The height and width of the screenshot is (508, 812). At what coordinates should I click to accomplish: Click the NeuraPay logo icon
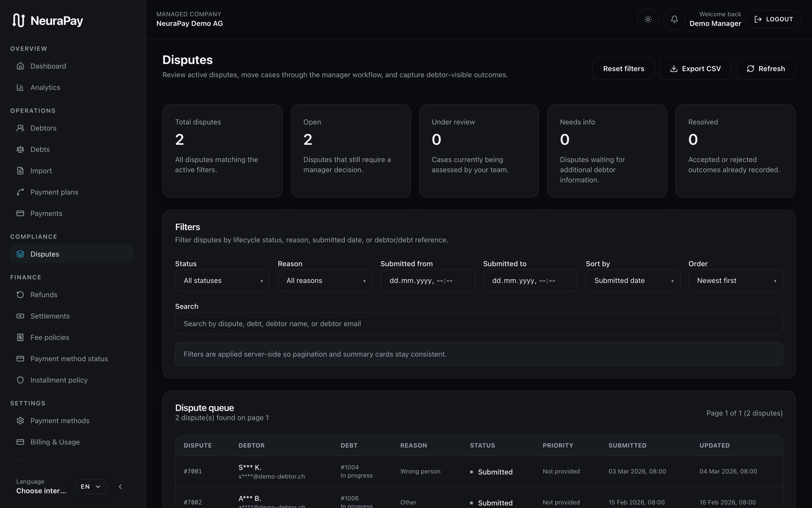(x=19, y=20)
